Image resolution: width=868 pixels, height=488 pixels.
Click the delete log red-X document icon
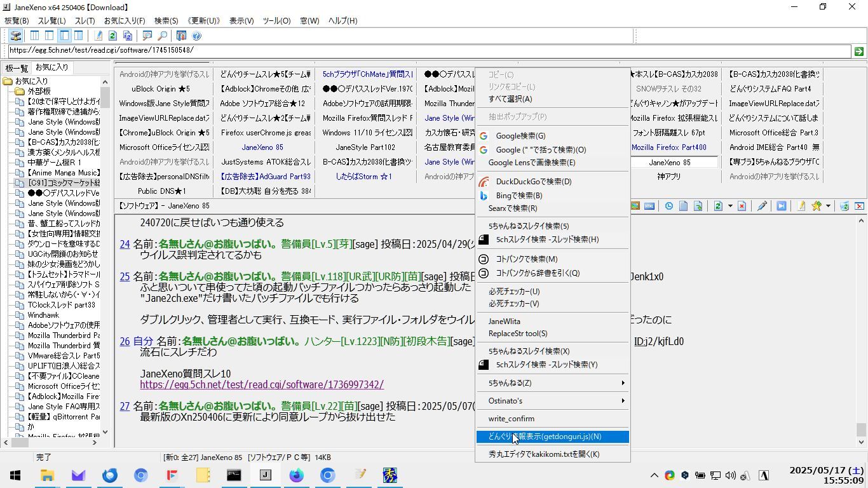[x=742, y=206]
